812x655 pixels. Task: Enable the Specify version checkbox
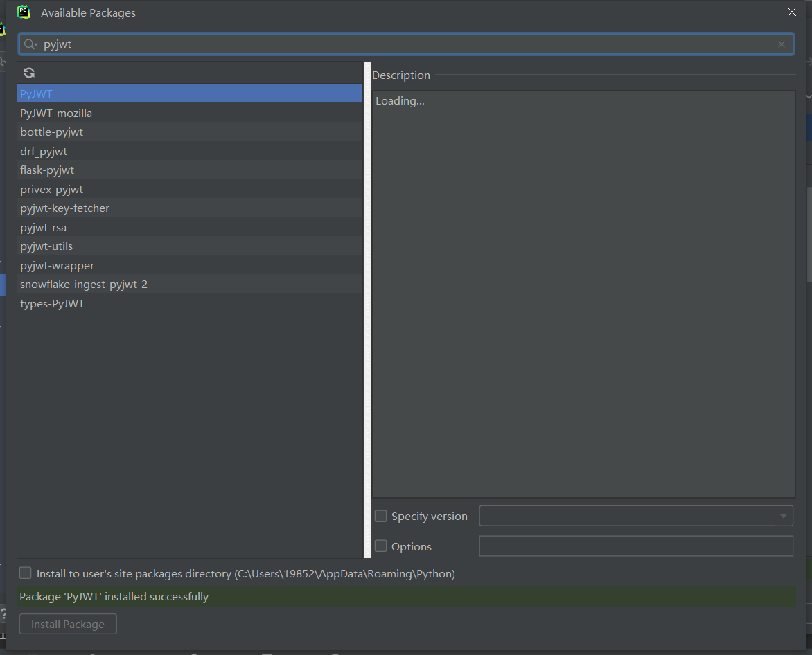pos(380,516)
